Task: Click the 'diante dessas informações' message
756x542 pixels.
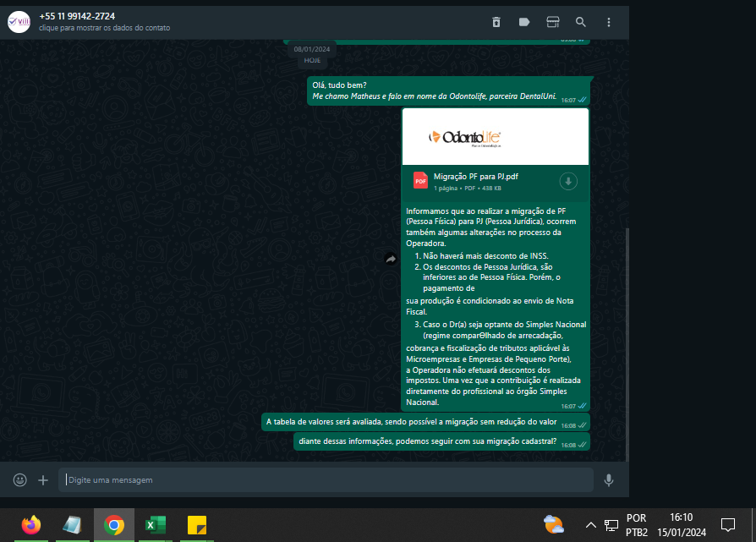Action: [x=441, y=441]
